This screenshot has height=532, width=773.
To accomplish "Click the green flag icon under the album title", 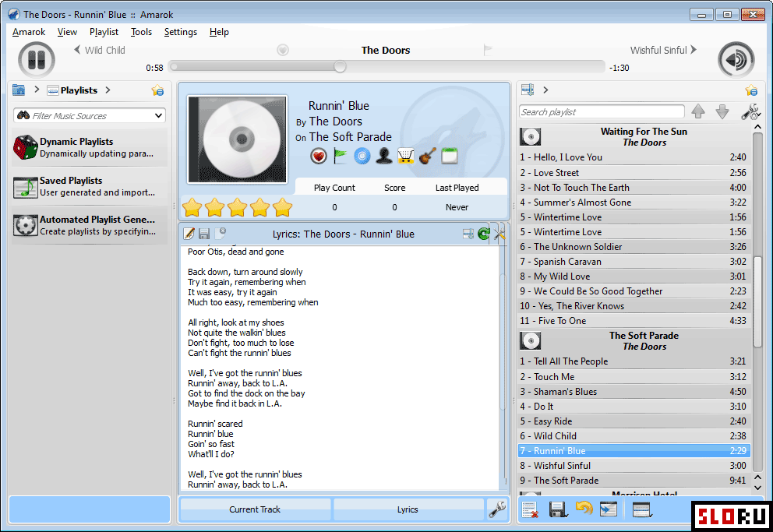I will point(341,156).
